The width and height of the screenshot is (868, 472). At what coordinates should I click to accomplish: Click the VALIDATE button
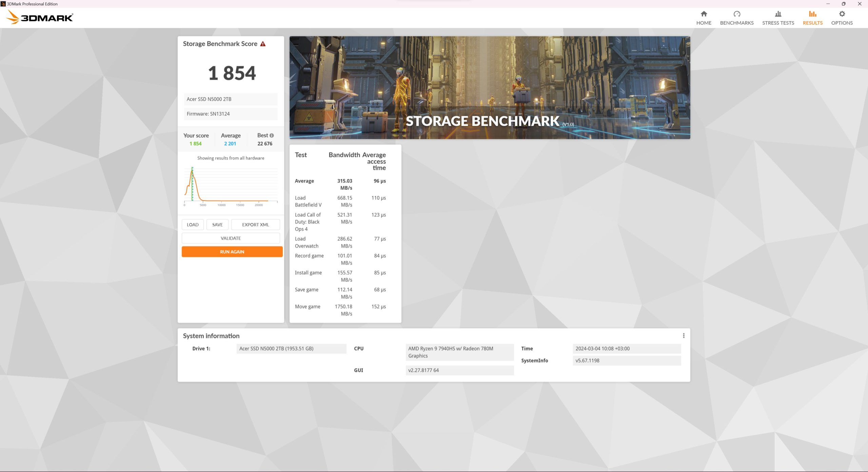(x=231, y=238)
